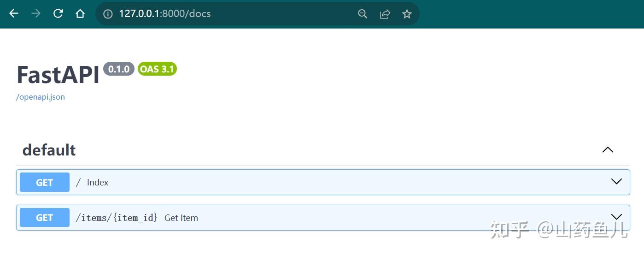Open the /openapi.json link

pos(41,97)
